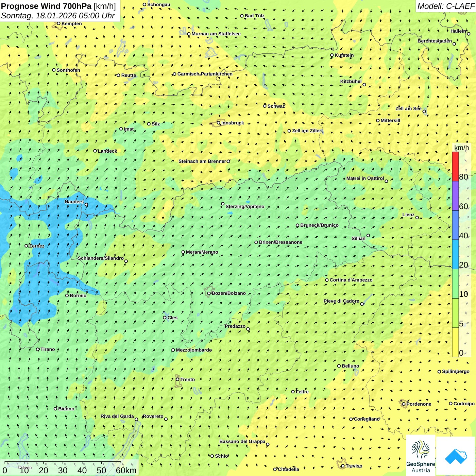Click the yellow 0 km/h legend color
The image size is (476, 476).
[455, 342]
